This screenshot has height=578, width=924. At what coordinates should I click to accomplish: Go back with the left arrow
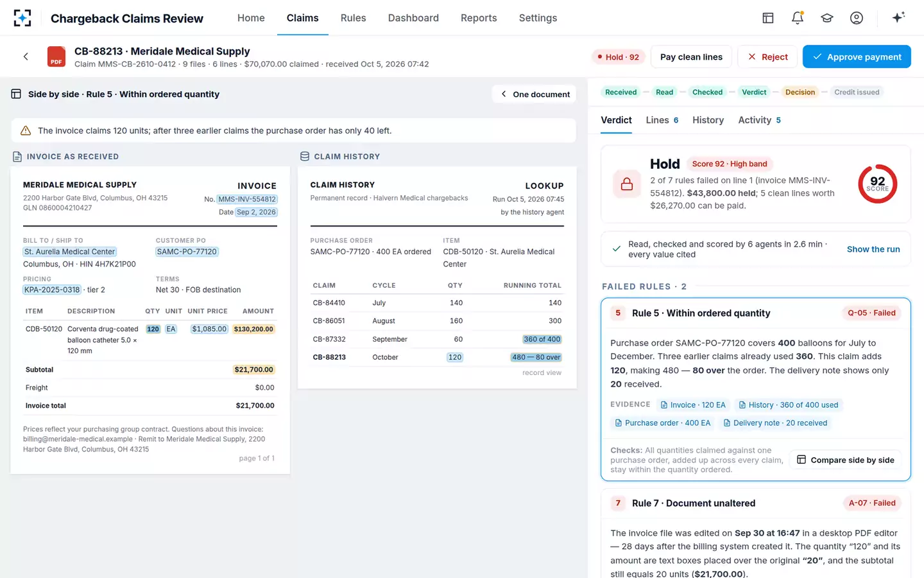click(26, 57)
